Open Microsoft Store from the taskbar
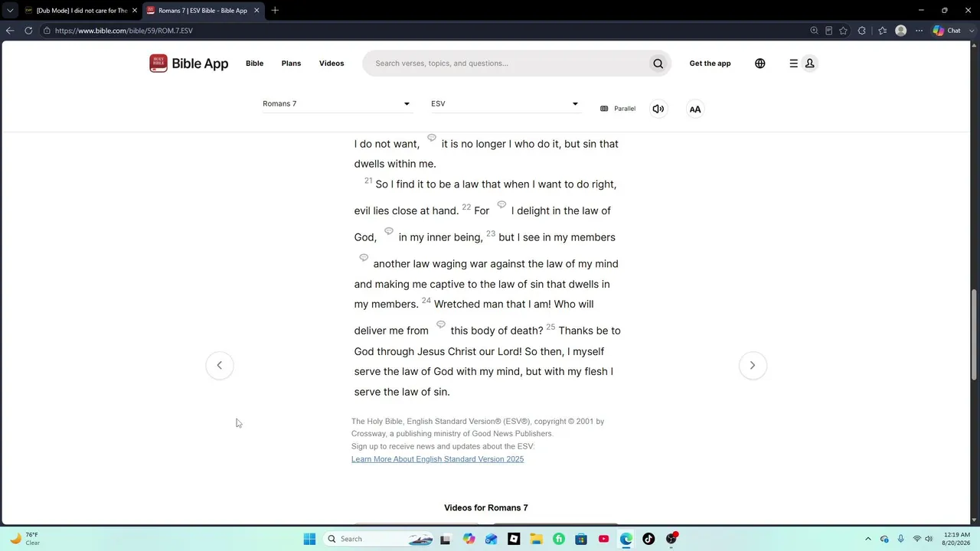 pos(581,539)
